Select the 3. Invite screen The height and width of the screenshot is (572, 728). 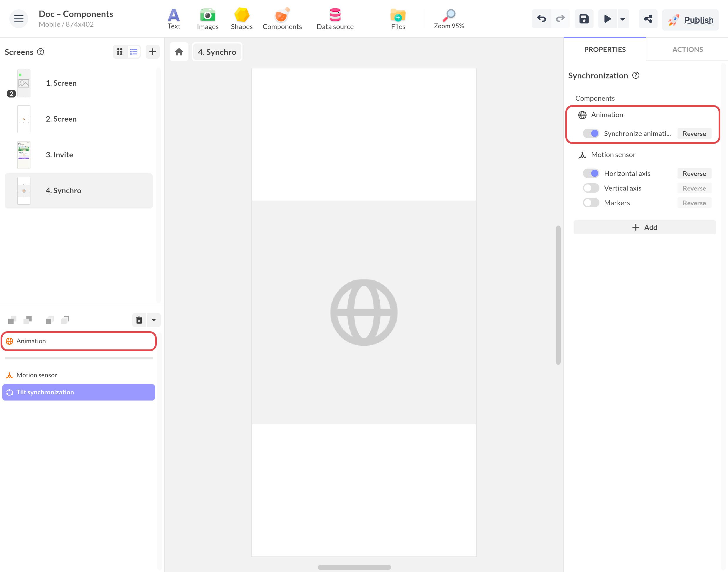(79, 155)
